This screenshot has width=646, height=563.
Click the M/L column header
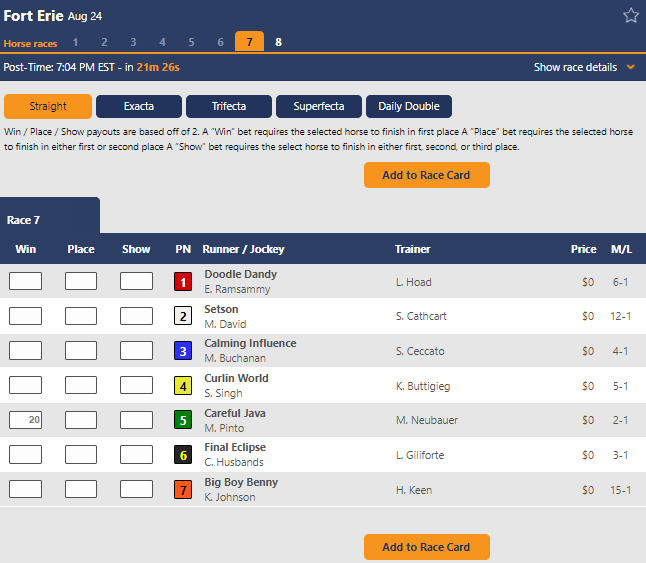click(621, 249)
